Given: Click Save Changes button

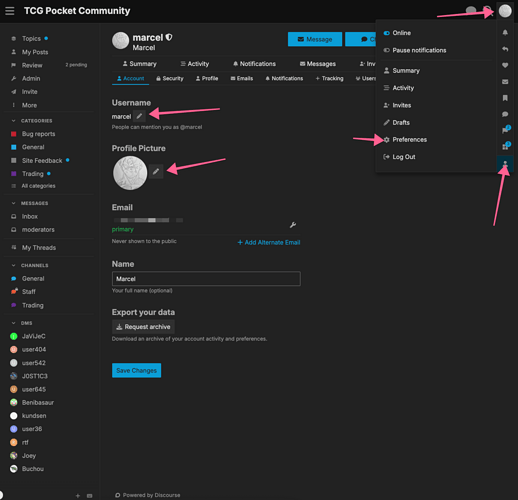Looking at the screenshot, I should 136,370.
